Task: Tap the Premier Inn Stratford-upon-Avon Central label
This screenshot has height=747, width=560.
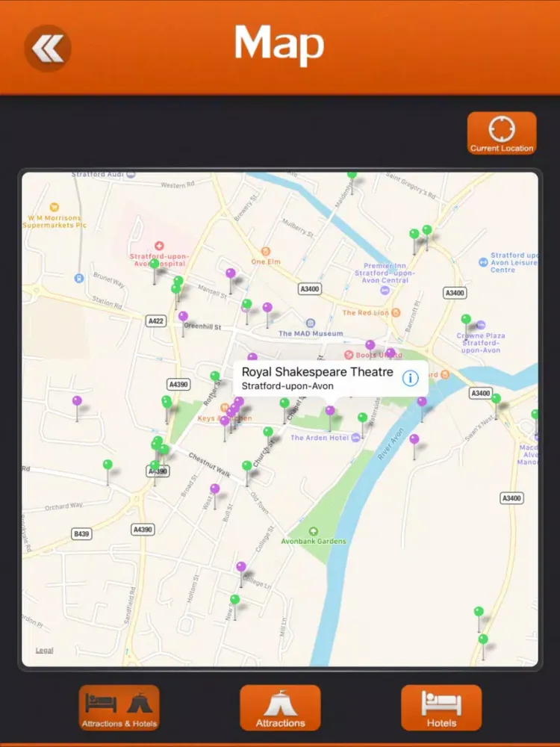Action: click(385, 273)
